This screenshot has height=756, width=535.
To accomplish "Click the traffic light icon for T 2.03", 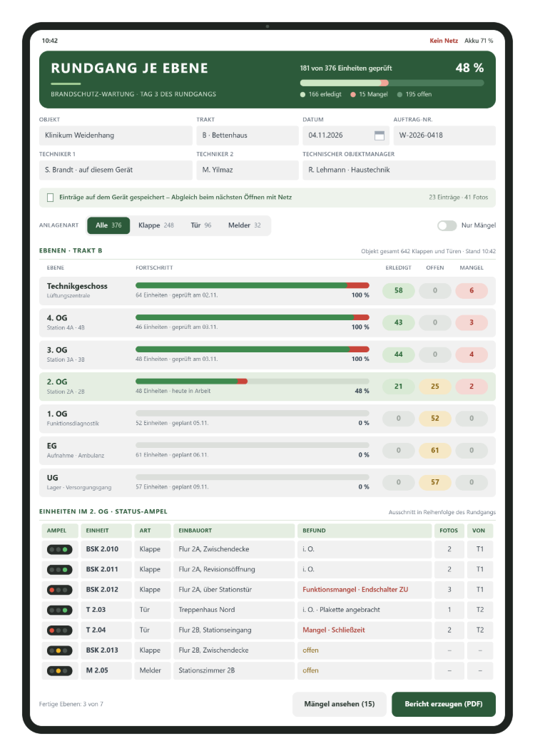I will 59,610.
